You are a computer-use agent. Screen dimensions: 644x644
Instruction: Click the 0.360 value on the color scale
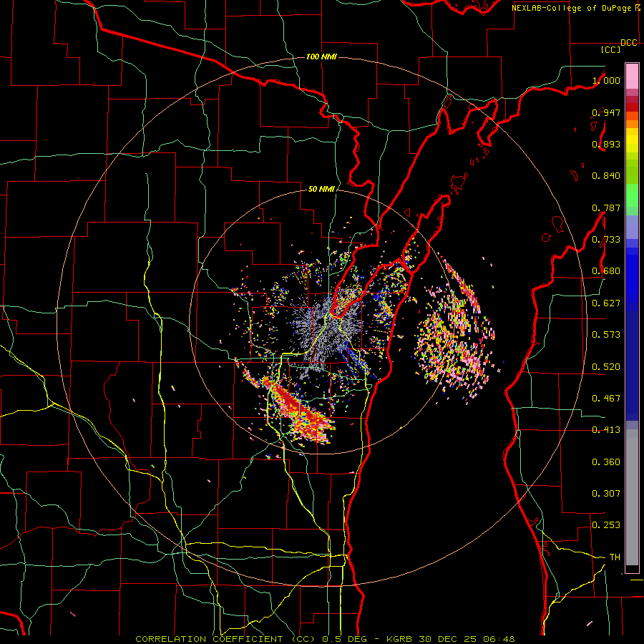coord(606,462)
